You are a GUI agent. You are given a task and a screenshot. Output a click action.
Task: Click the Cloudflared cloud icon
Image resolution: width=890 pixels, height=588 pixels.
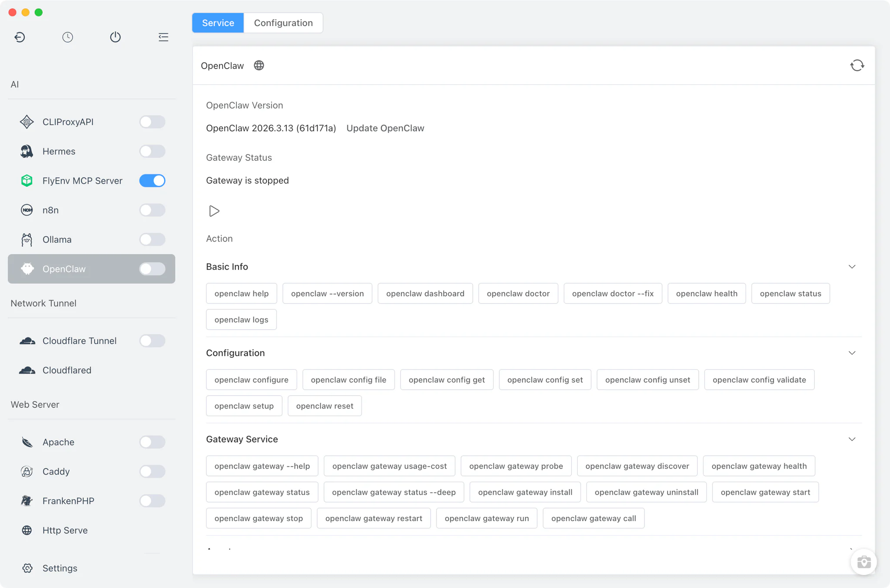27,370
